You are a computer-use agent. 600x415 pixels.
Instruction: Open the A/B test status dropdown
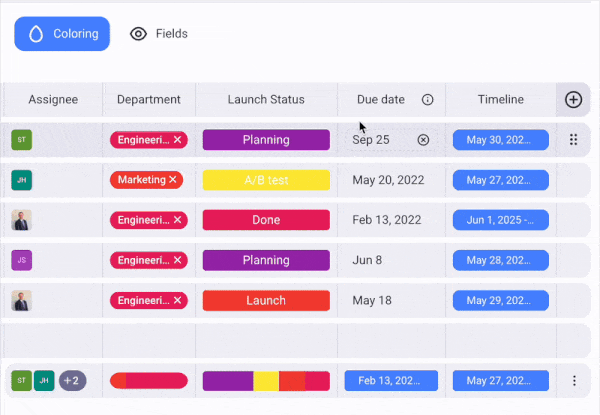266,180
